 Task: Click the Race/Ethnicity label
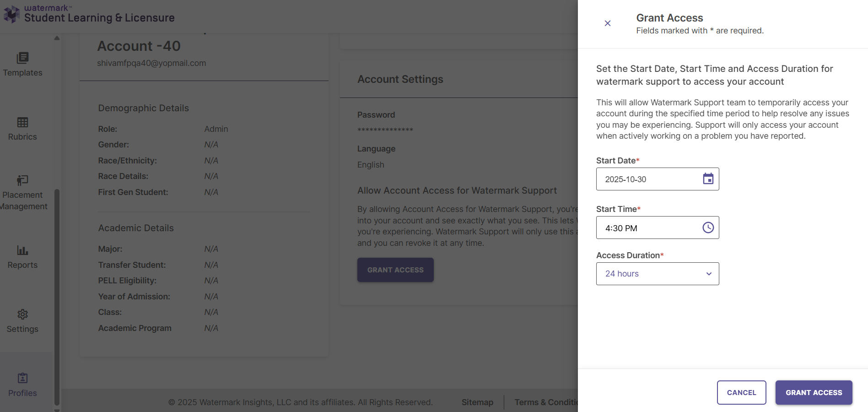point(127,161)
